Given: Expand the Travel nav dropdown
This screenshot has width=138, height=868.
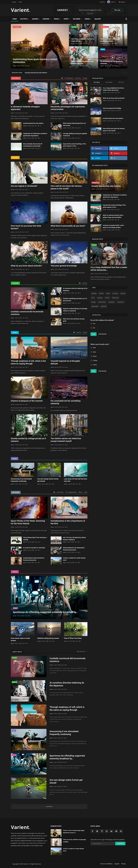Looking at the screenshot, I should 57,19.
